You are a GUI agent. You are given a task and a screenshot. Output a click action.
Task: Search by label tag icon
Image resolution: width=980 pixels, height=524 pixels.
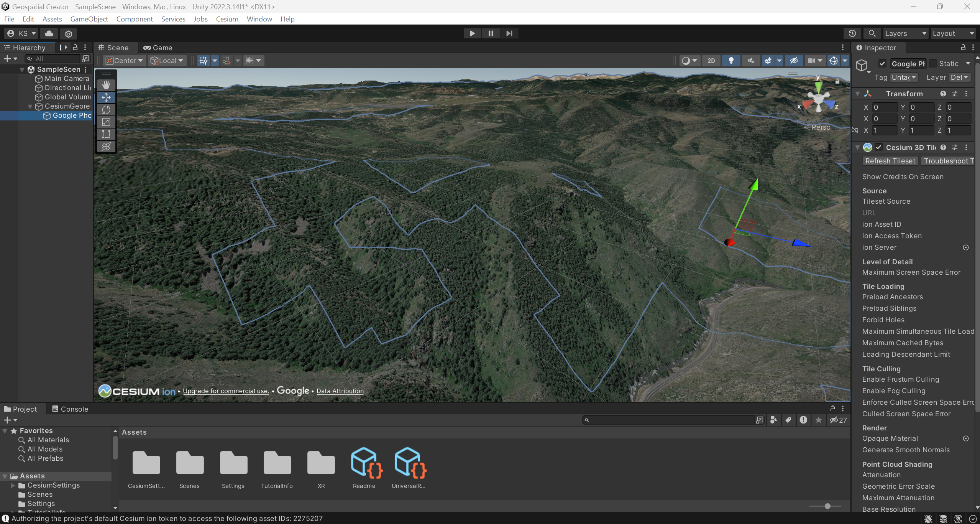click(788, 420)
